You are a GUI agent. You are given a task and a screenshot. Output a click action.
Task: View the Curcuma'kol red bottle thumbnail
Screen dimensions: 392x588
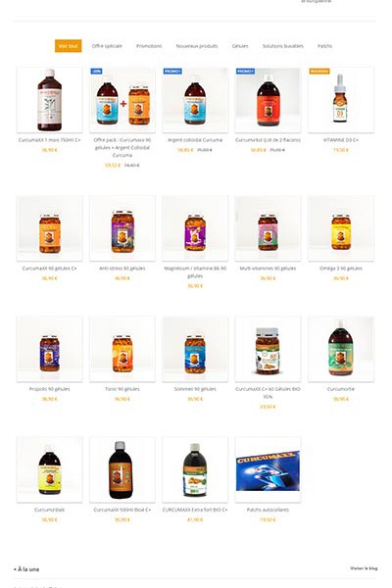point(268,100)
